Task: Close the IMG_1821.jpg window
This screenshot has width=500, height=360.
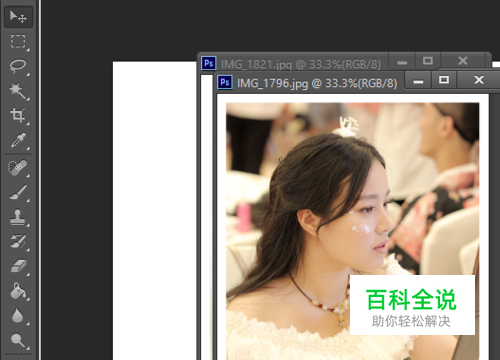Action: pyautogui.click(x=463, y=61)
